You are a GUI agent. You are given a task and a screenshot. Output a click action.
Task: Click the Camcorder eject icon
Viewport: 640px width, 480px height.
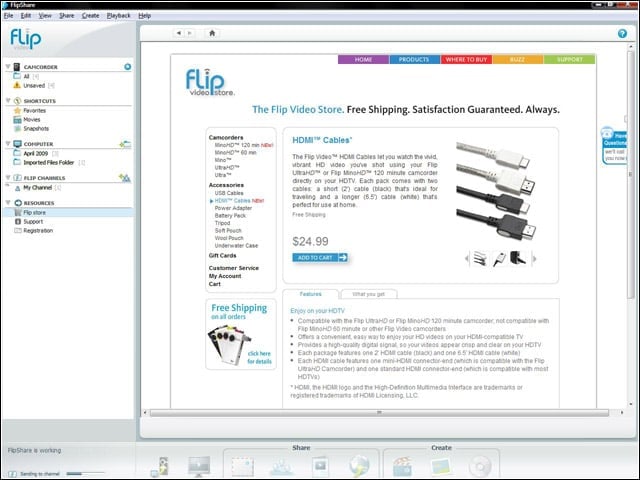coord(128,67)
